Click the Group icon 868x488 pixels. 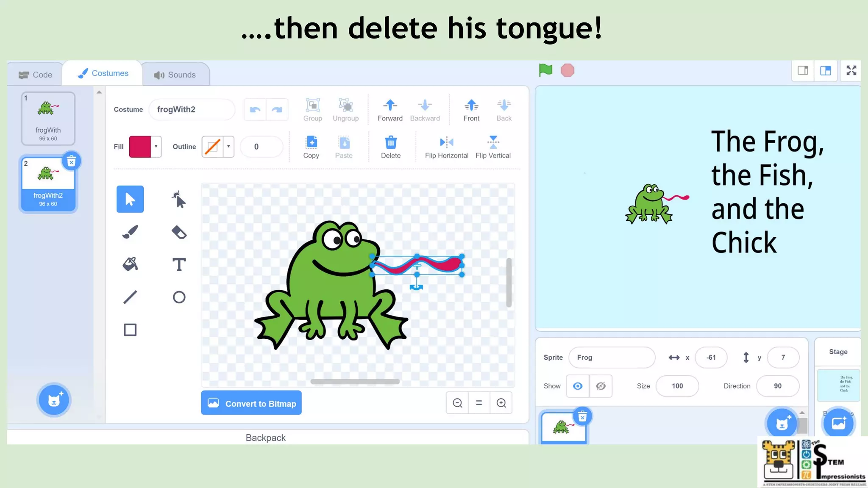coord(313,105)
